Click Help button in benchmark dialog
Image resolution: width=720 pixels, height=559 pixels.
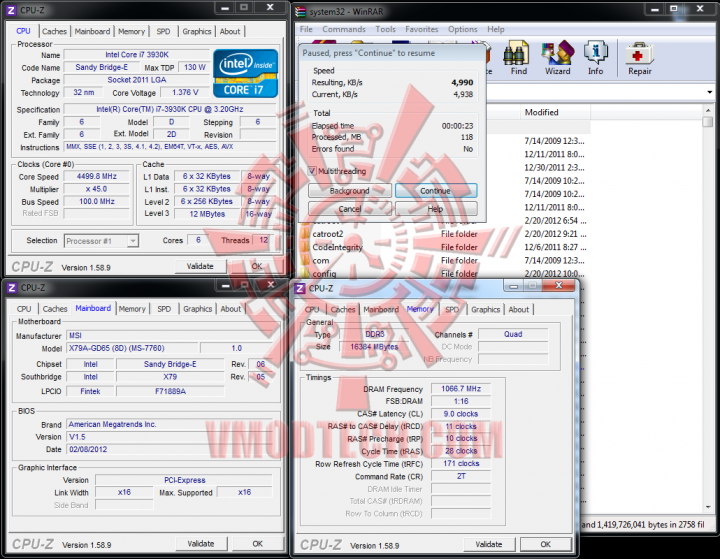[436, 209]
